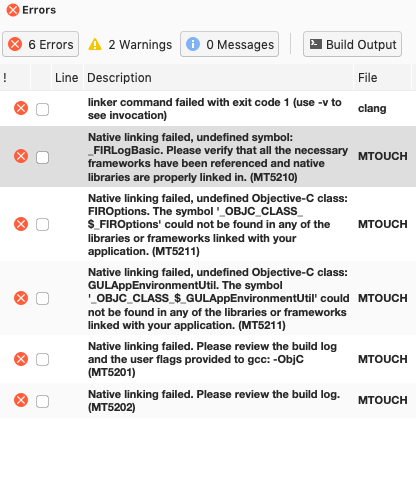The height and width of the screenshot is (504, 416).
Task: Click the error icon on FIROptions row
Action: [21, 224]
